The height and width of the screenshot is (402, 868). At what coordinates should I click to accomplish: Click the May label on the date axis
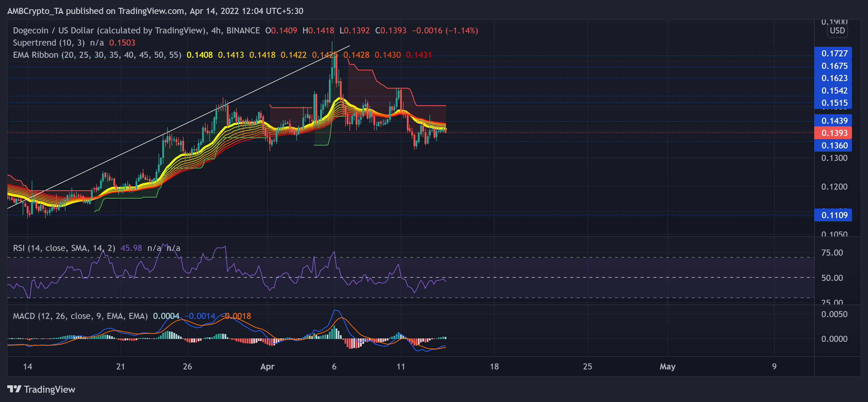[x=668, y=367]
